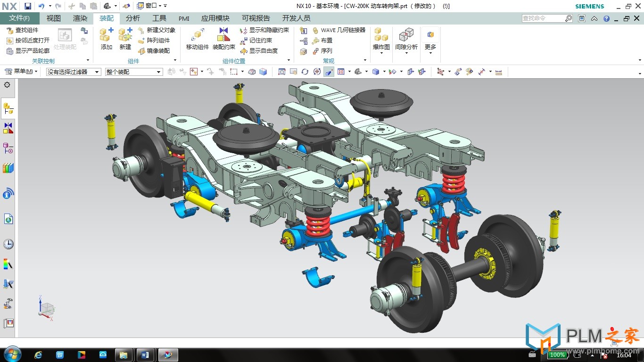Select Move Component (移动组件) tool
The width and height of the screenshot is (644, 362).
(198, 39)
